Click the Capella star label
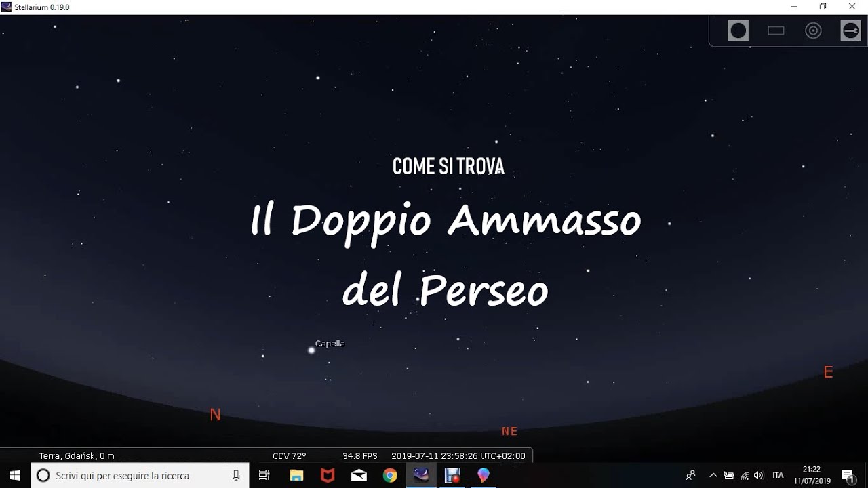 coord(330,343)
